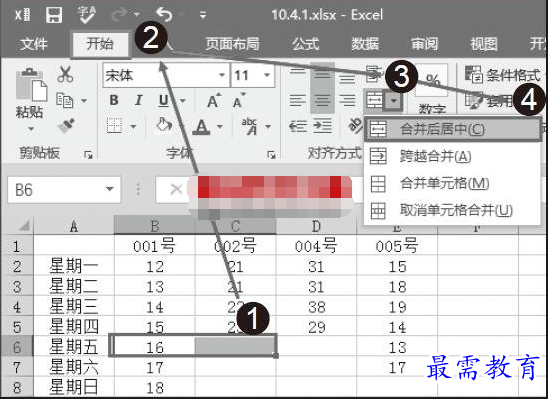The height and width of the screenshot is (399, 548).
Task: Click the phonetic guide abc icon
Action: coord(249,126)
